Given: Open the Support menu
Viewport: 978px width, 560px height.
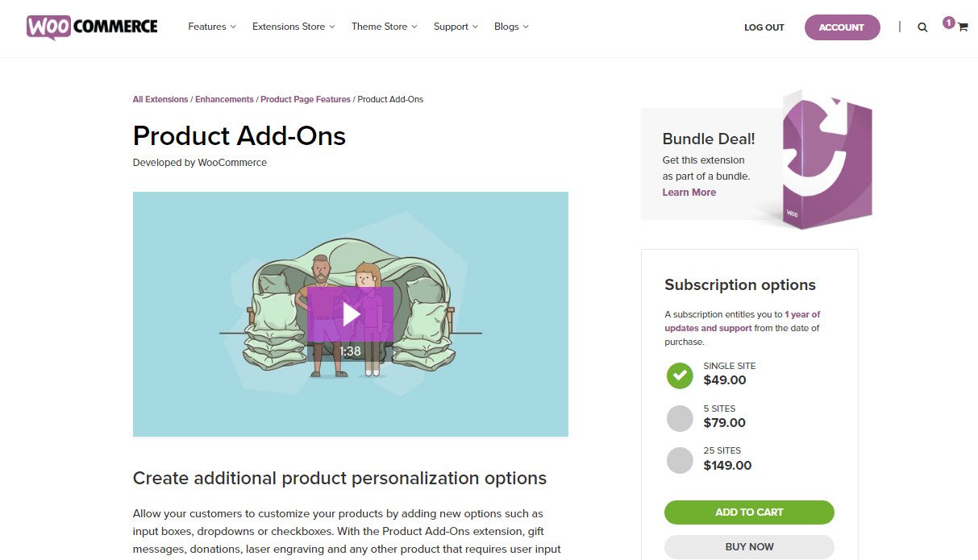Looking at the screenshot, I should coord(456,27).
